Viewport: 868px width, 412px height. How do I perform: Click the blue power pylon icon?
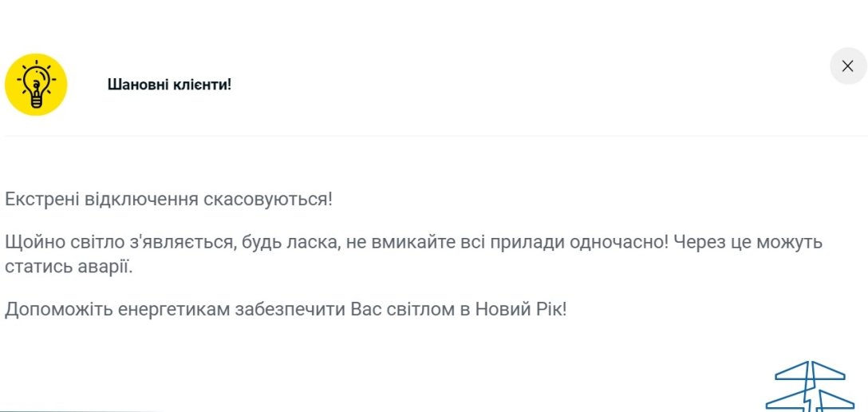pyautogui.click(x=810, y=386)
